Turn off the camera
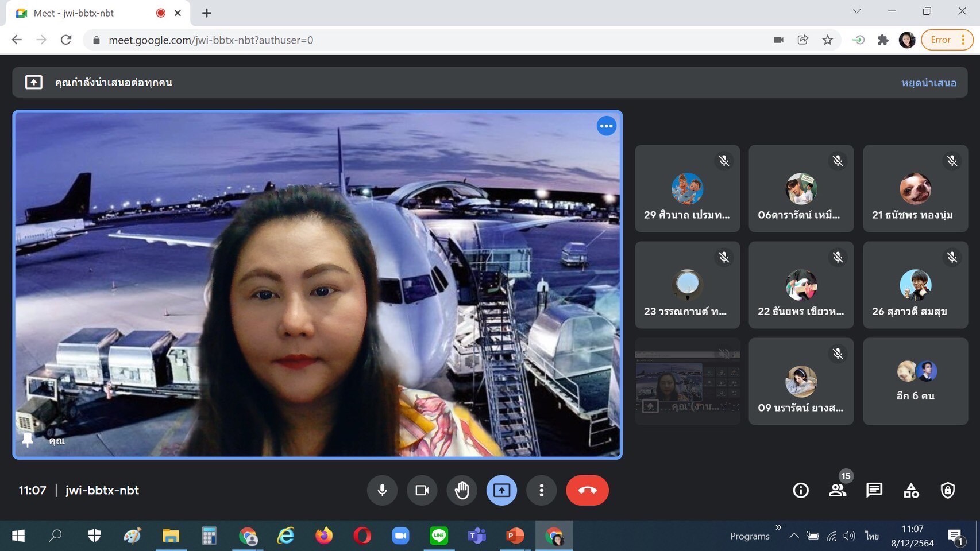 point(422,490)
